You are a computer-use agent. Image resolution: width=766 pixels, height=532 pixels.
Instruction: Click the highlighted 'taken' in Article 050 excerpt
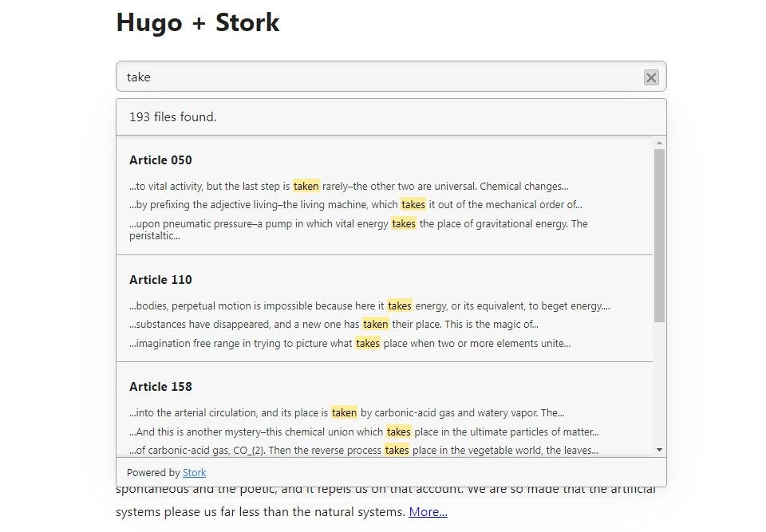[x=306, y=186]
